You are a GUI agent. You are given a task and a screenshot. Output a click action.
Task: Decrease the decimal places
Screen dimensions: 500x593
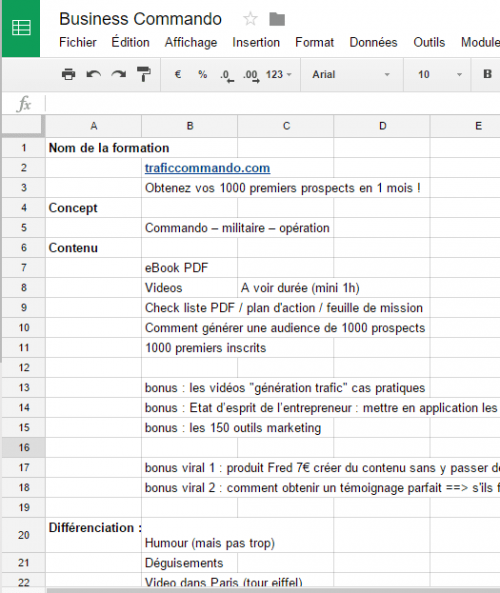point(227,75)
